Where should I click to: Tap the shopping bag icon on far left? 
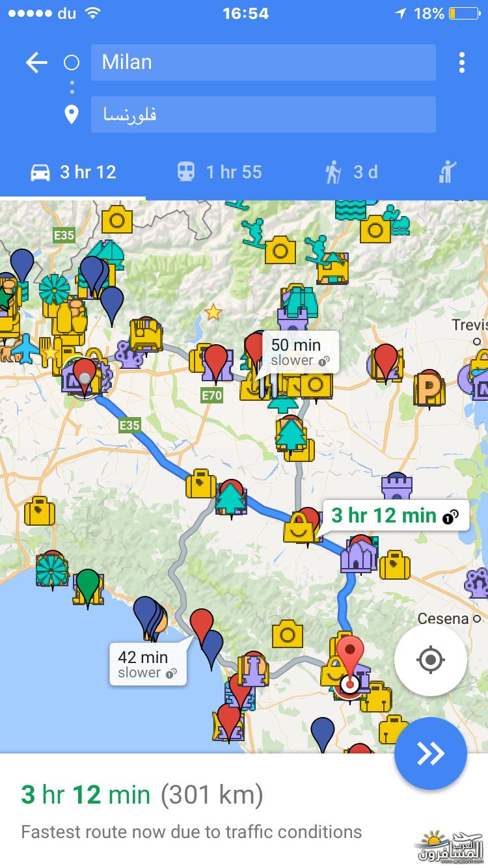[x=39, y=511]
